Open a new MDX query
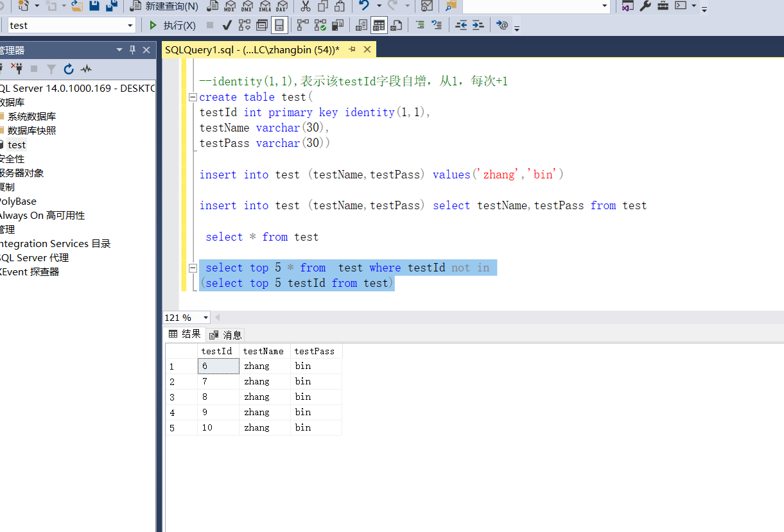 tap(230, 7)
